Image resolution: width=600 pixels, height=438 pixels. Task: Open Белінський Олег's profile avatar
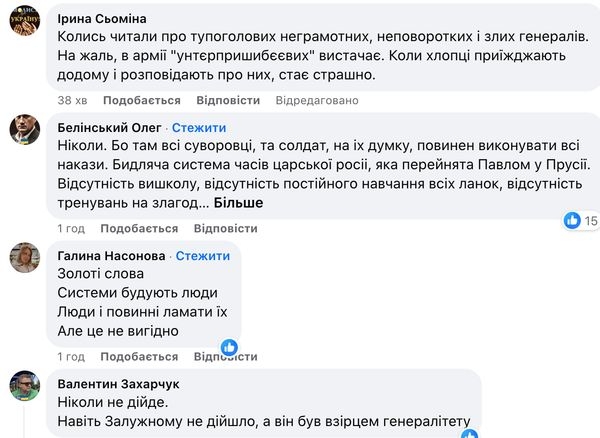[x=24, y=130]
